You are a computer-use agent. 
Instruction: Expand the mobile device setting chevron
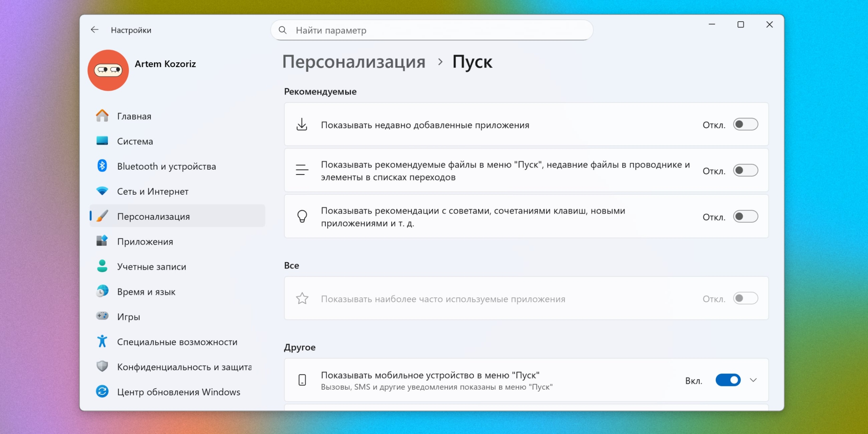(753, 380)
